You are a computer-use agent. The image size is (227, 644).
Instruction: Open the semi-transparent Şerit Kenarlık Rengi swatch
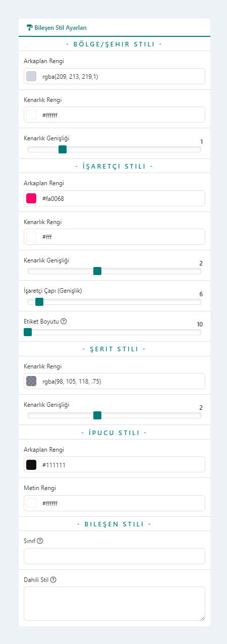pyautogui.click(x=31, y=381)
